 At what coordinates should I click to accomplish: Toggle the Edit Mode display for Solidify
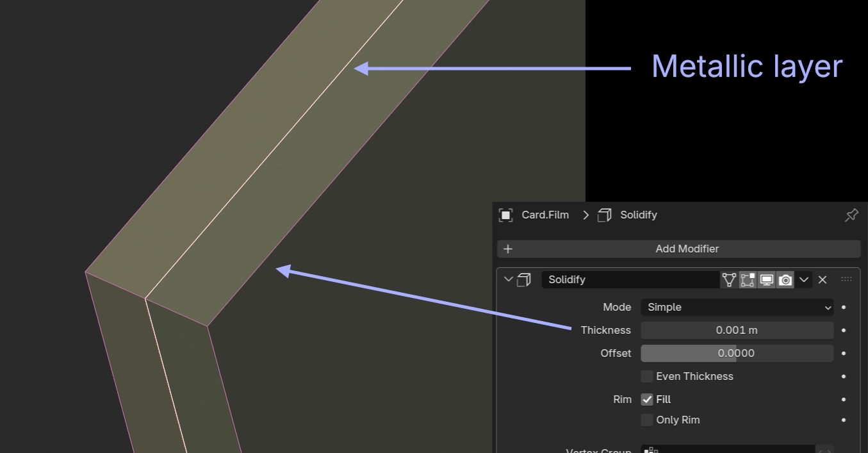pyautogui.click(x=747, y=279)
